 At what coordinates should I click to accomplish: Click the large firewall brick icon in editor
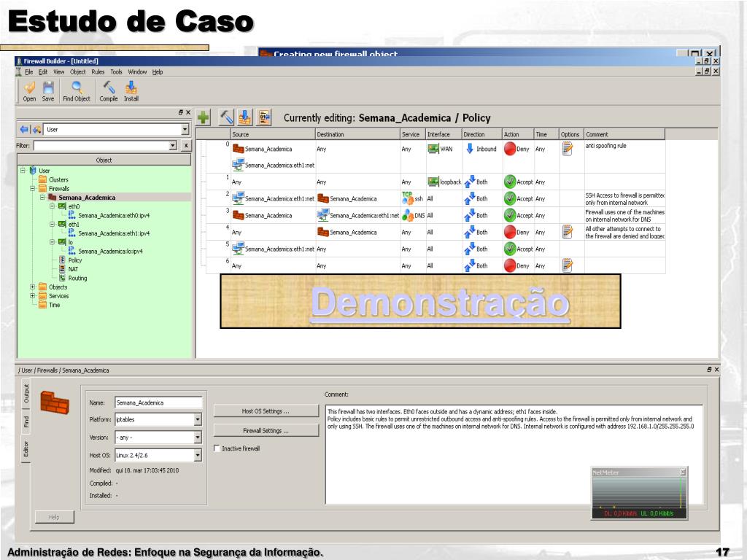tap(54, 402)
